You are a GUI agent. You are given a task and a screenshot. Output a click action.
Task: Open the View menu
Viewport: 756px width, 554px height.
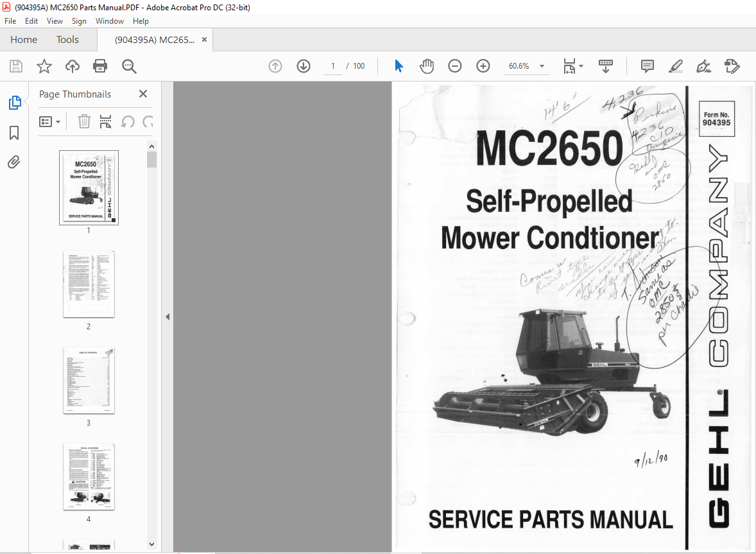coord(55,21)
